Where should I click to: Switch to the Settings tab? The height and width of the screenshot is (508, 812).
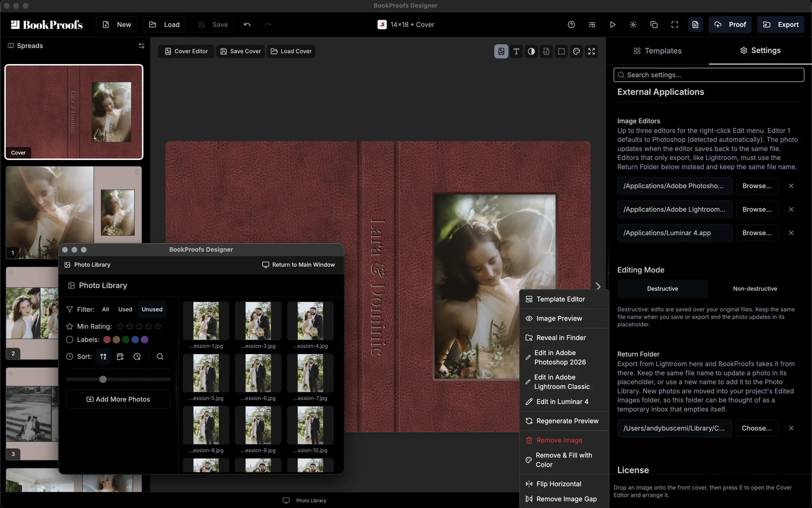760,51
